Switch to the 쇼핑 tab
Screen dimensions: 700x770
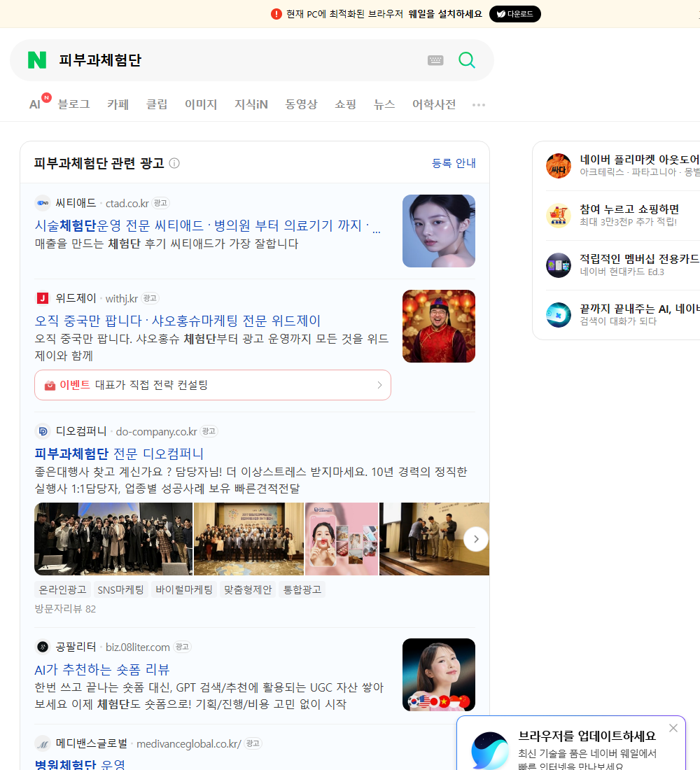(x=345, y=104)
